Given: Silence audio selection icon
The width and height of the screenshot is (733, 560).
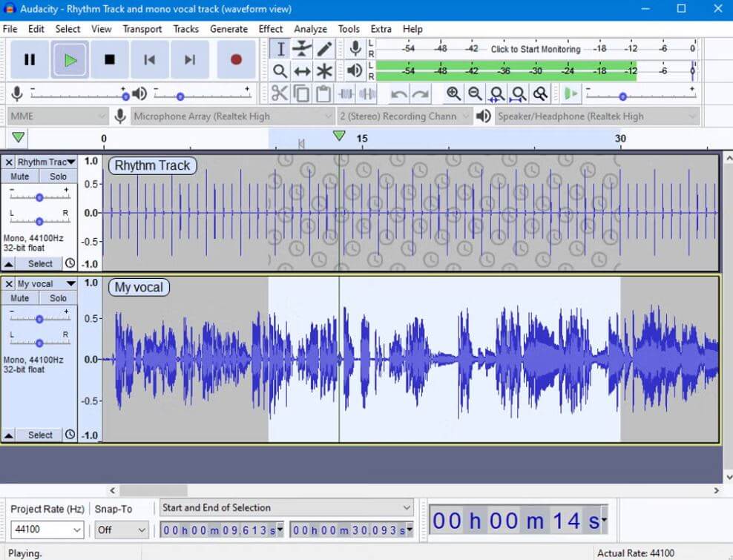Looking at the screenshot, I should pos(367,93).
